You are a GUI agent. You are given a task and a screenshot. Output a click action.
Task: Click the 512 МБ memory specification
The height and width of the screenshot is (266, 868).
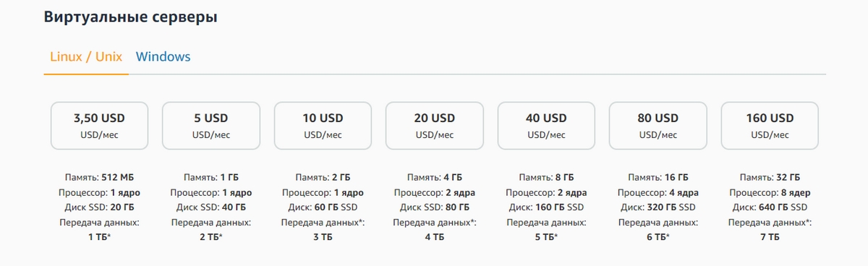tap(117, 177)
